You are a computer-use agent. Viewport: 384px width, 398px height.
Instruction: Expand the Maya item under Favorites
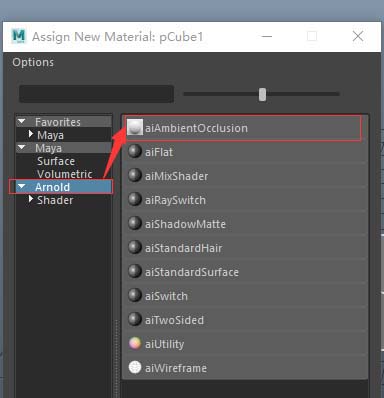tap(31, 134)
